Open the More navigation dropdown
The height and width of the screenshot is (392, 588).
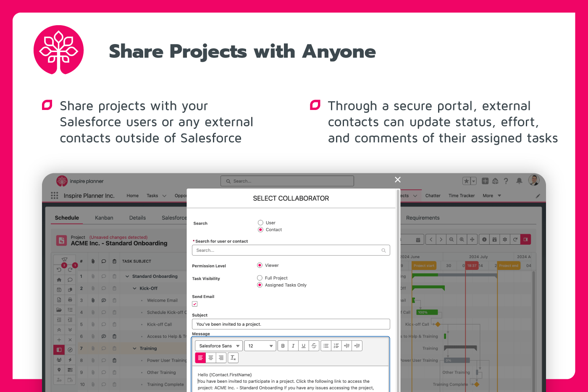click(492, 196)
